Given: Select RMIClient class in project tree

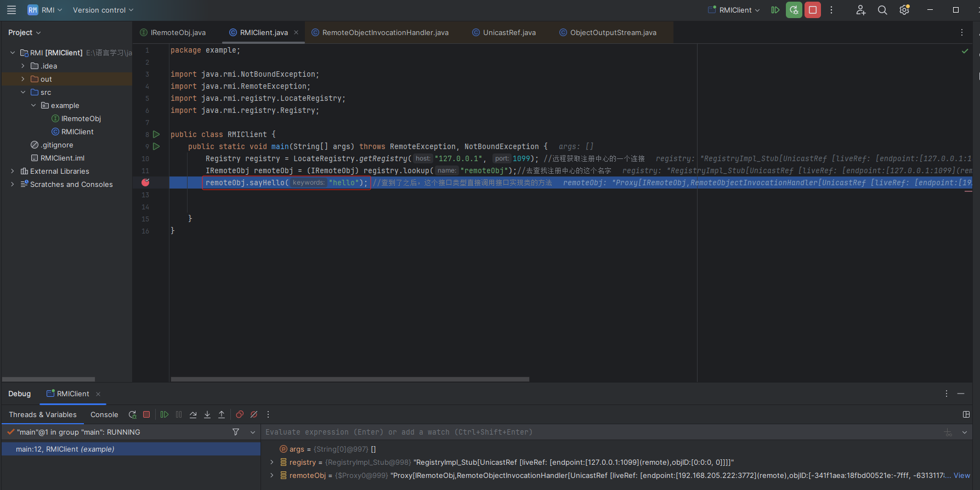Looking at the screenshot, I should (72, 132).
